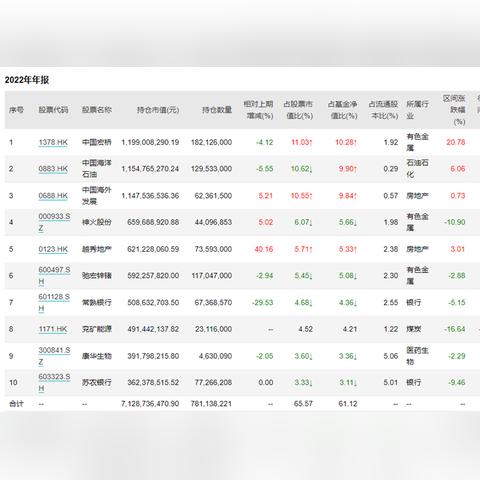Click holding quantity 44,096,853
This screenshot has width=480, height=480.
pyautogui.click(x=213, y=222)
